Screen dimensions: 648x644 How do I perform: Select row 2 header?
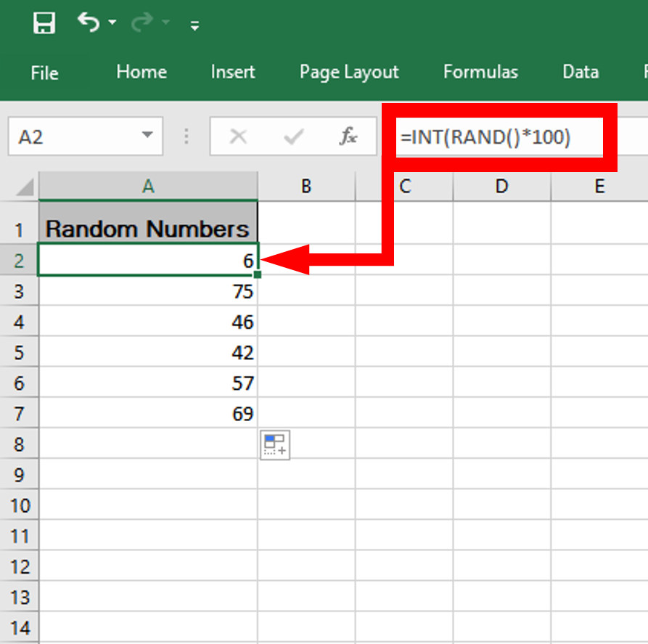[x=19, y=261]
